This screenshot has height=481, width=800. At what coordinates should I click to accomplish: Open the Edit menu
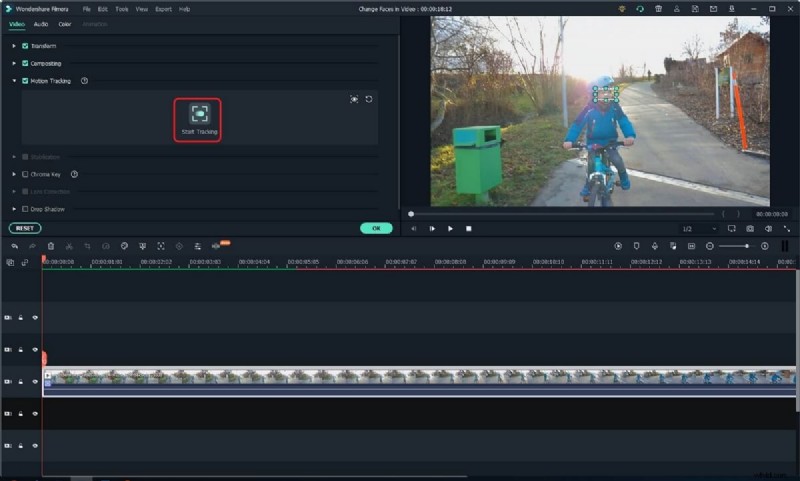click(103, 9)
